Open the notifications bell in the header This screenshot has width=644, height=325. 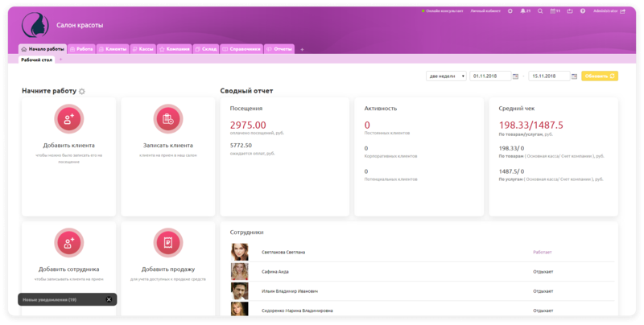click(523, 11)
